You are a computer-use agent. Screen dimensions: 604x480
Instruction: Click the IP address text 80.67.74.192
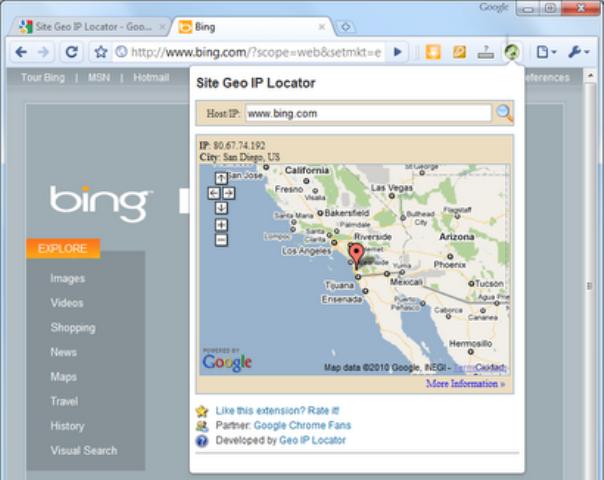tap(239, 146)
